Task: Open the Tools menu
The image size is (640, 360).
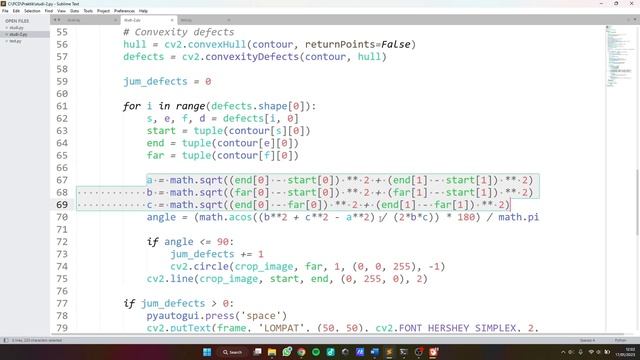Action: (x=88, y=11)
